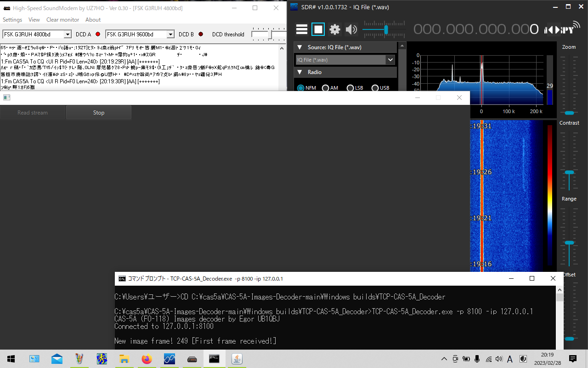Adjust the Range slider in SDR#
Screen dimensions: 588x368
coord(569,242)
